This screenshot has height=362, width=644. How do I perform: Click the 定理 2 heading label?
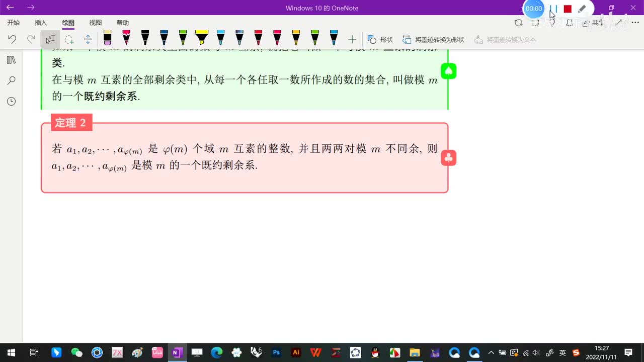pyautogui.click(x=71, y=122)
